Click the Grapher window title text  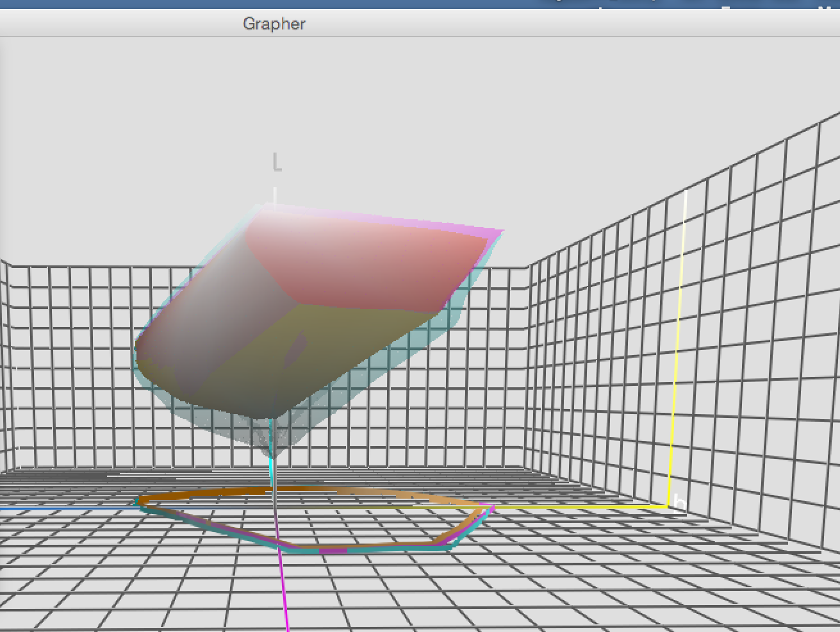tap(274, 24)
